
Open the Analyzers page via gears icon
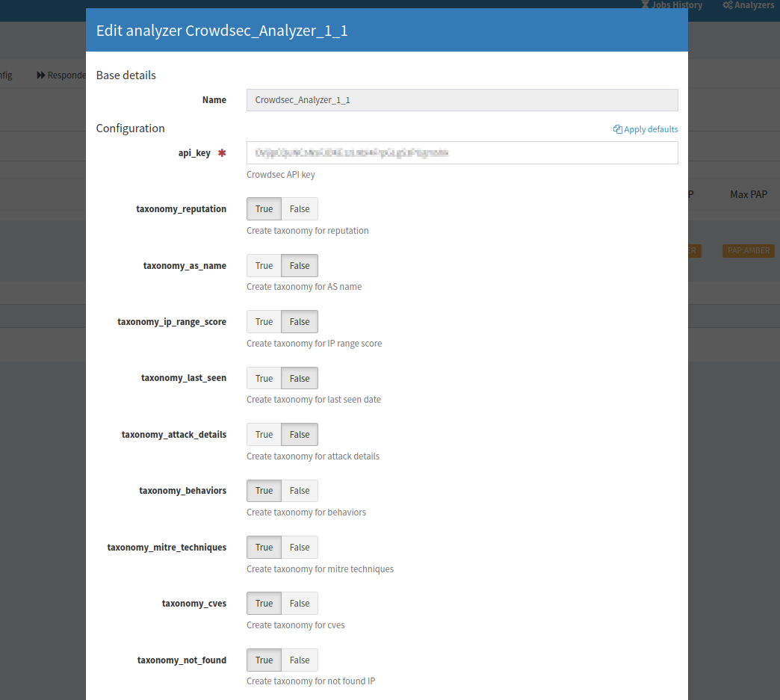(727, 5)
